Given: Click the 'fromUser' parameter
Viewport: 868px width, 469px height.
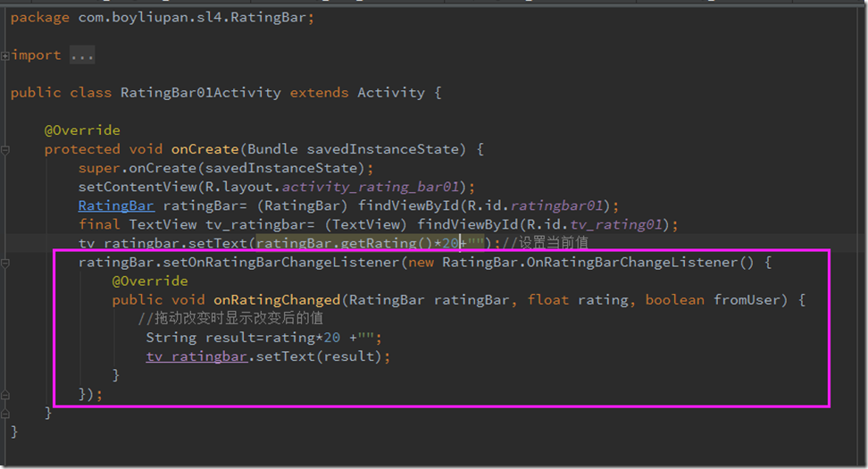Looking at the screenshot, I should (x=747, y=300).
